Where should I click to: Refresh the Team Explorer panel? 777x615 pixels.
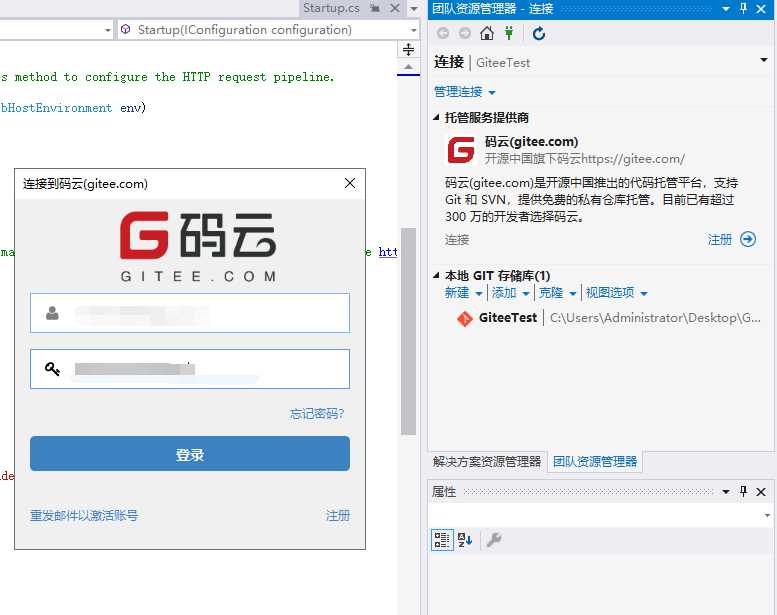tap(539, 33)
